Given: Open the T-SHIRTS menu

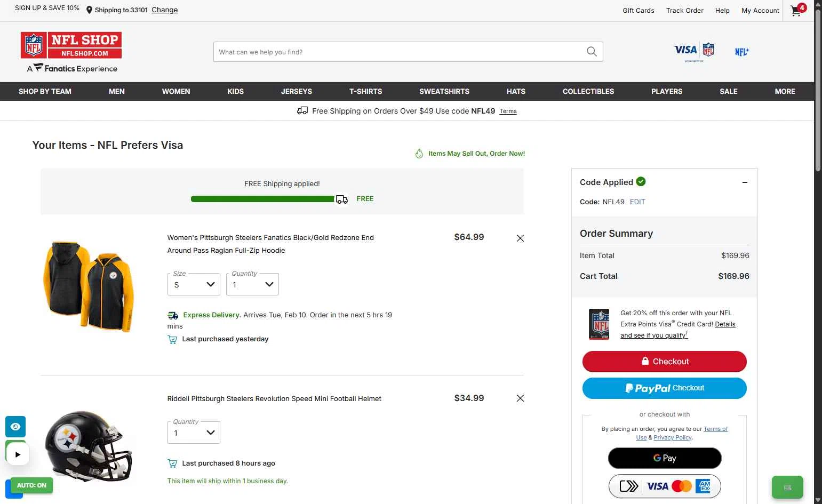Looking at the screenshot, I should (365, 91).
